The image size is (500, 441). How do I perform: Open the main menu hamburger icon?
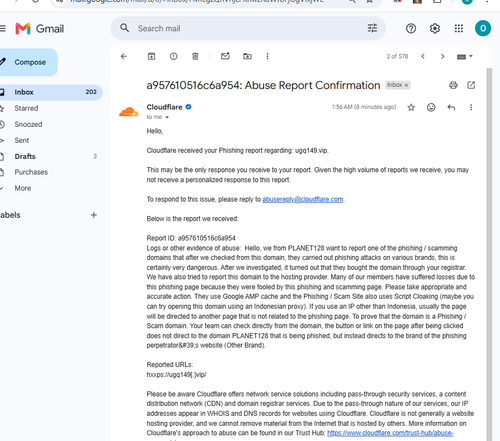(2, 28)
